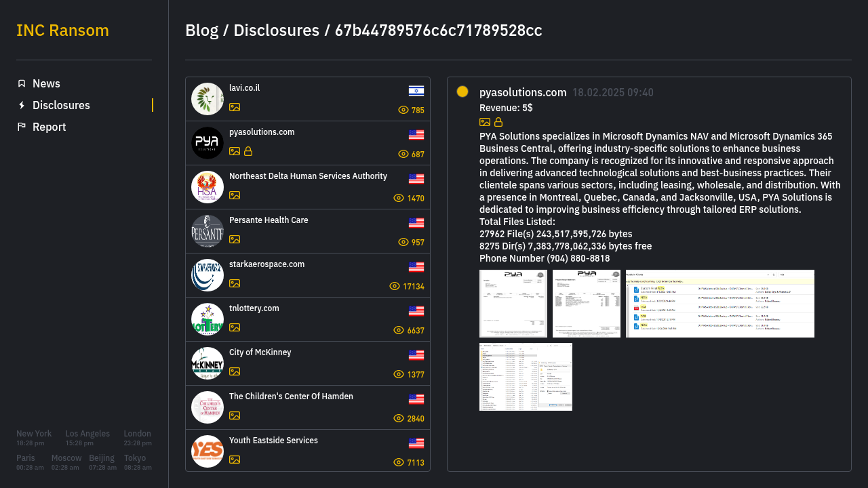
Task: Open the starkaerospace.com entry
Action: (x=308, y=275)
